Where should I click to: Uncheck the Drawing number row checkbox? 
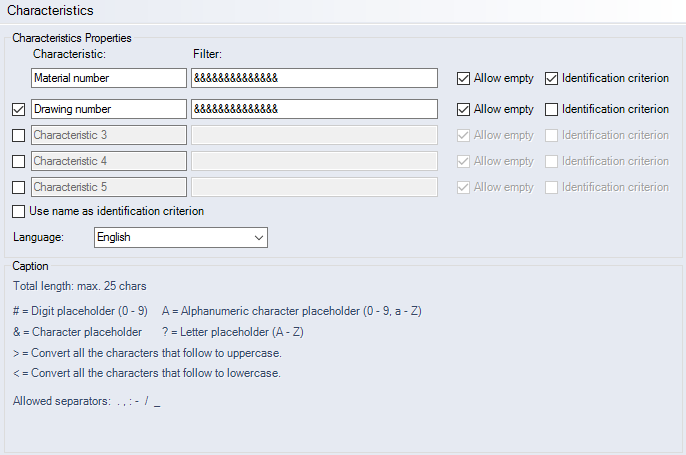coord(19,109)
